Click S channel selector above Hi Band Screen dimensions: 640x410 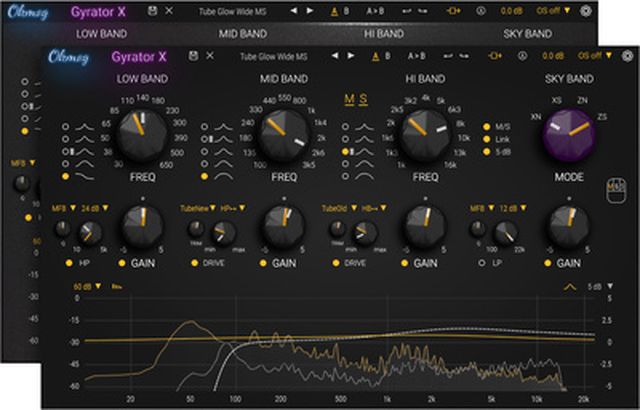coord(363,99)
